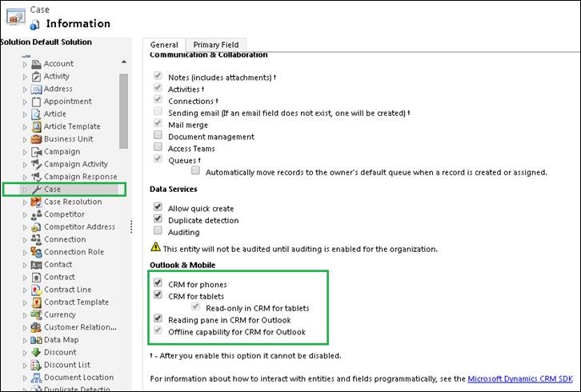Image resolution: width=581 pixels, height=392 pixels.
Task: Click the panel splitter handle dots
Action: coord(131,226)
